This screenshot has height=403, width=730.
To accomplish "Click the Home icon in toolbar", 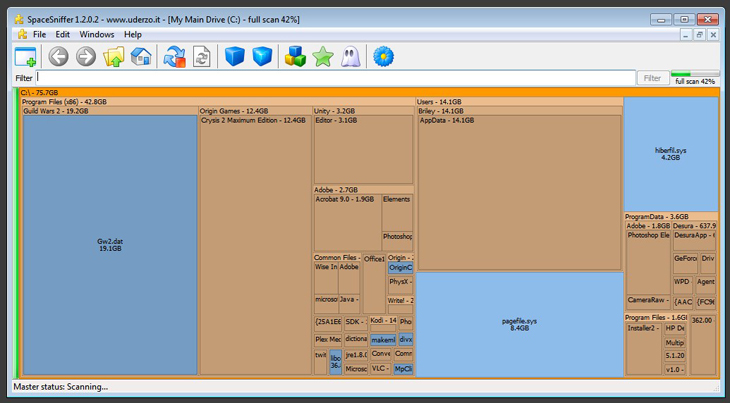I will coord(141,57).
